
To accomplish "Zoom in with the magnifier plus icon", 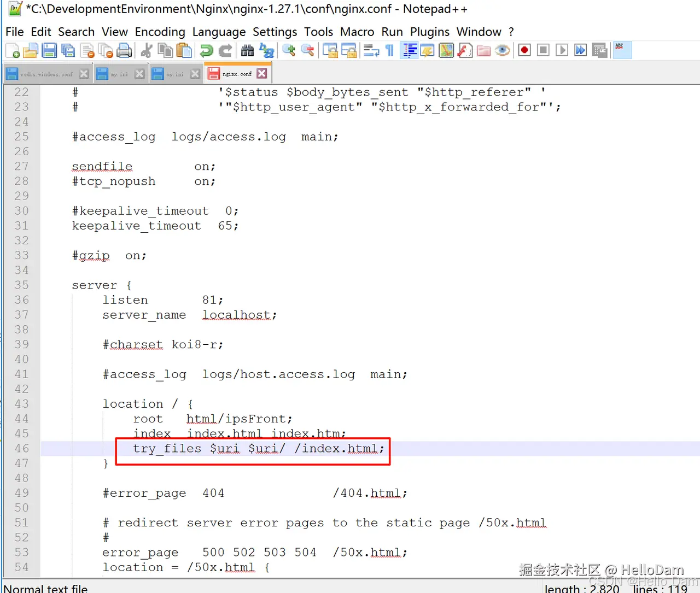I will pyautogui.click(x=289, y=51).
